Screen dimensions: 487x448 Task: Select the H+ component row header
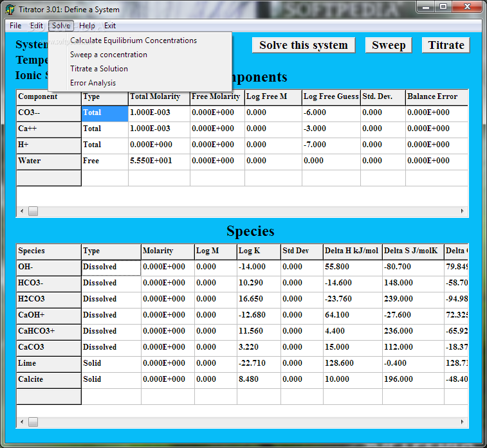pos(49,146)
